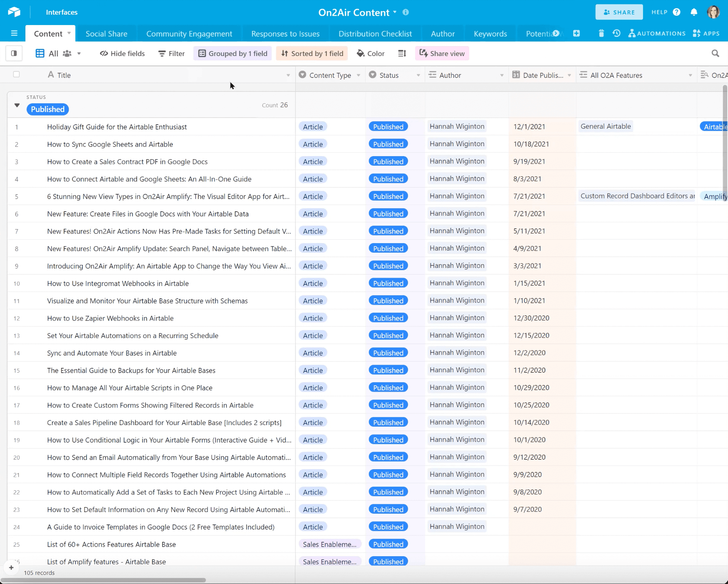The height and width of the screenshot is (584, 728).
Task: Open the Content Type column dropdown
Action: 358,75
